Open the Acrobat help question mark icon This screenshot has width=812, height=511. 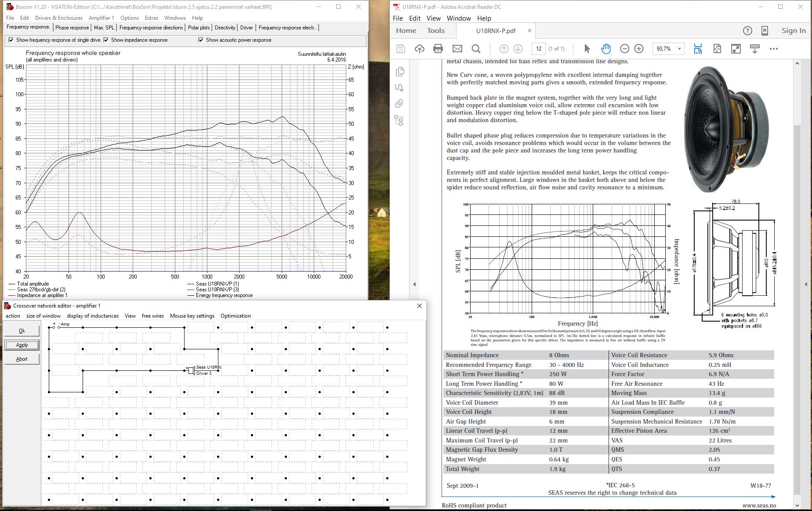coord(747,31)
